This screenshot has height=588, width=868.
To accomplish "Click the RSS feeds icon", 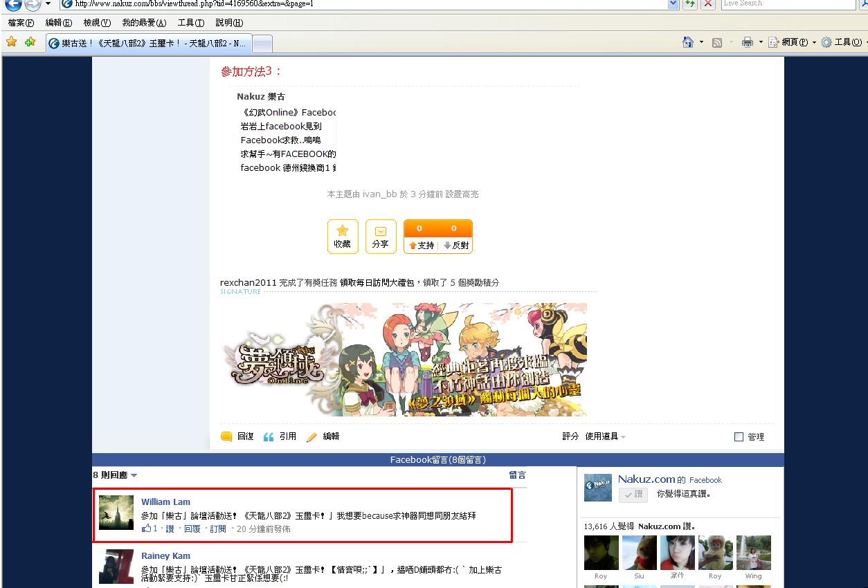I will coord(717,42).
